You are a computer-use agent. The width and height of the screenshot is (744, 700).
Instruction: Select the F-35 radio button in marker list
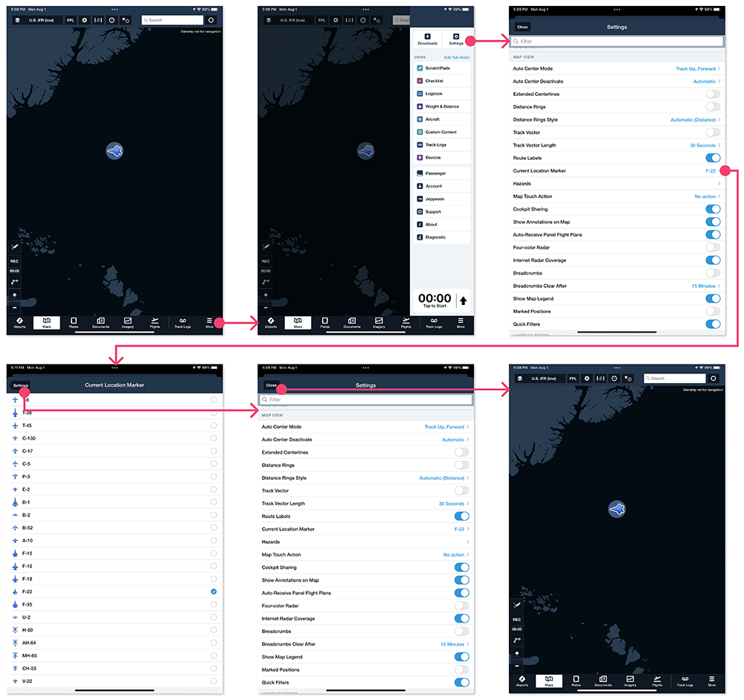click(x=214, y=604)
